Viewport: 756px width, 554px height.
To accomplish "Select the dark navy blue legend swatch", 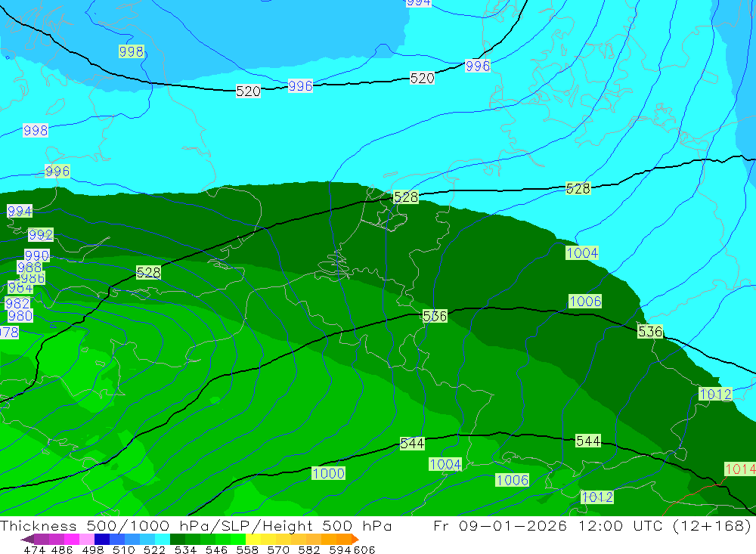I will [102, 539].
